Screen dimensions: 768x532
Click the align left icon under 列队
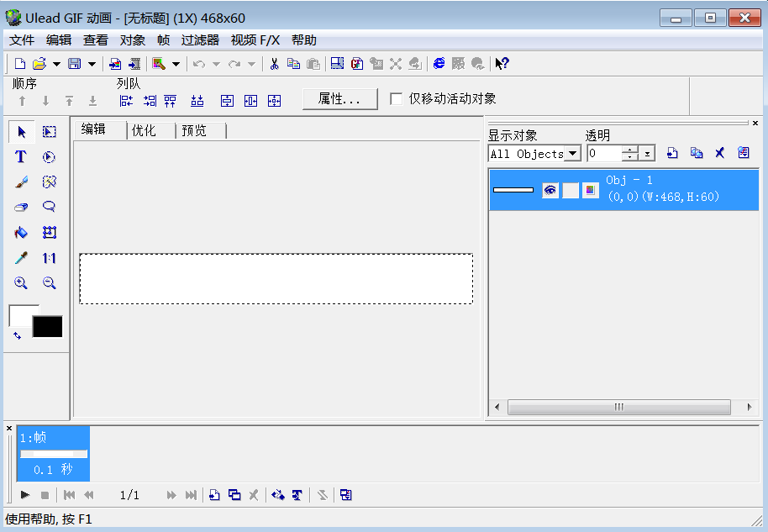[x=126, y=101]
